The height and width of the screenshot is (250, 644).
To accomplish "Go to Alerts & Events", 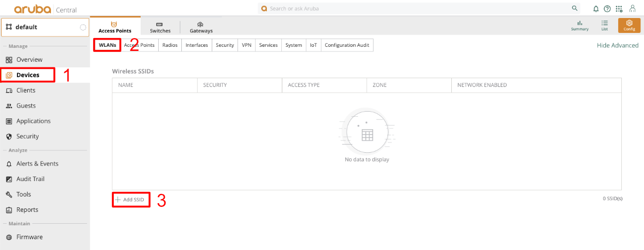I will coord(37,164).
